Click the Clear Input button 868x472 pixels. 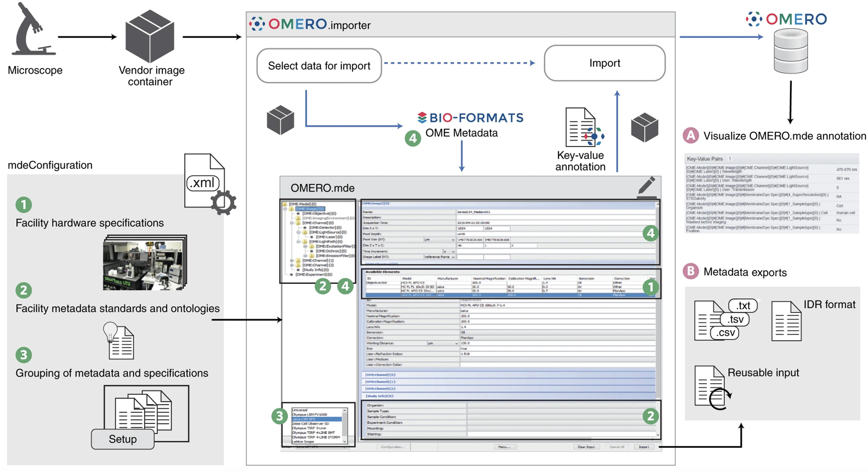(586, 447)
